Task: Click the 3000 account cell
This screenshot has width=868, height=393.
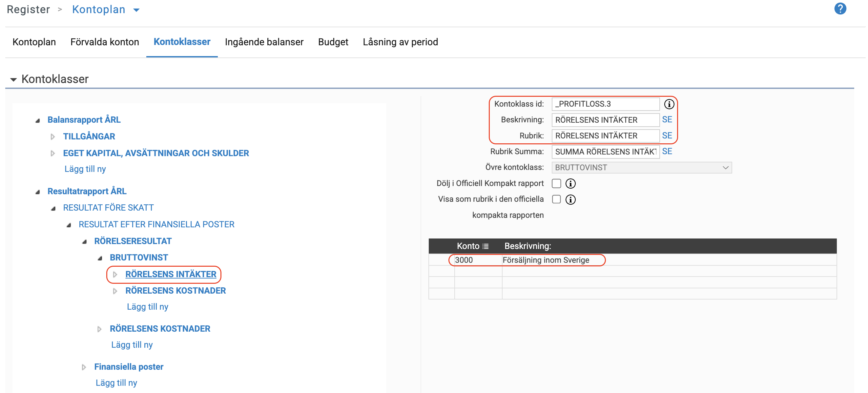Action: (x=478, y=260)
